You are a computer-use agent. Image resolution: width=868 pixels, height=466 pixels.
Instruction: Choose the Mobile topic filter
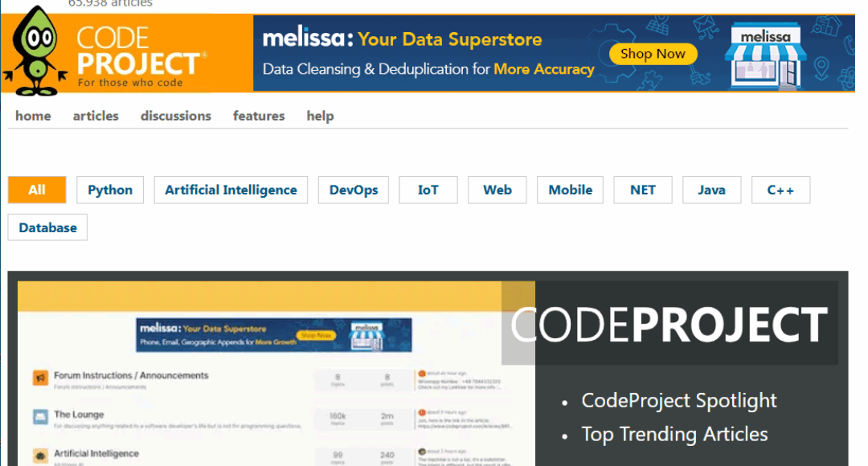coord(571,190)
